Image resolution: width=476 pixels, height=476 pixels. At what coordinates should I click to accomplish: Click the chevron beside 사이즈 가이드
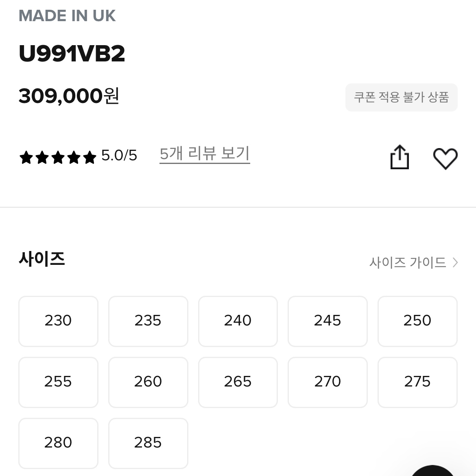click(x=455, y=262)
